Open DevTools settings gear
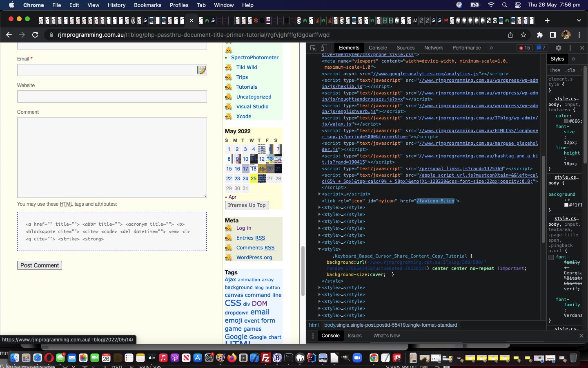 point(559,48)
